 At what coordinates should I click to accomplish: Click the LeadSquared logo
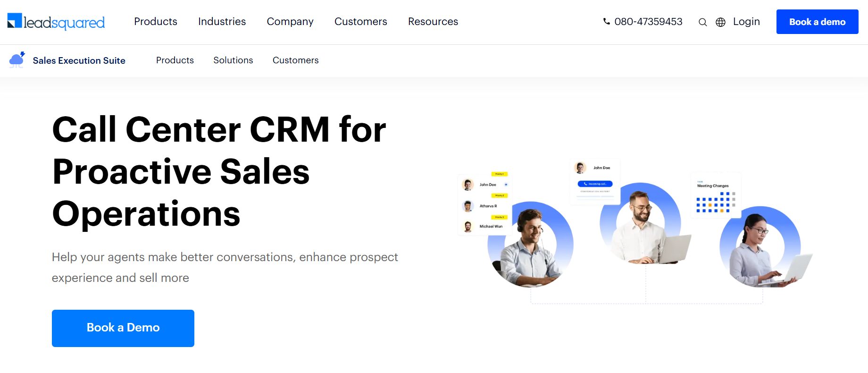pyautogui.click(x=56, y=22)
